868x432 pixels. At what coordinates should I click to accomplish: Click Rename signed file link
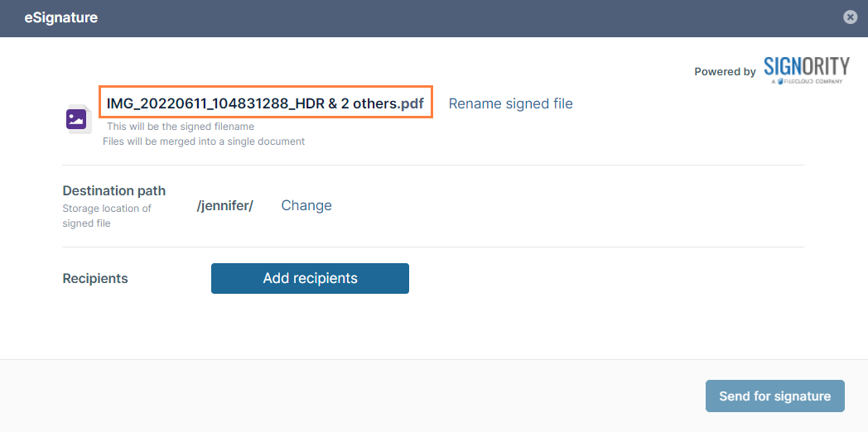[510, 103]
